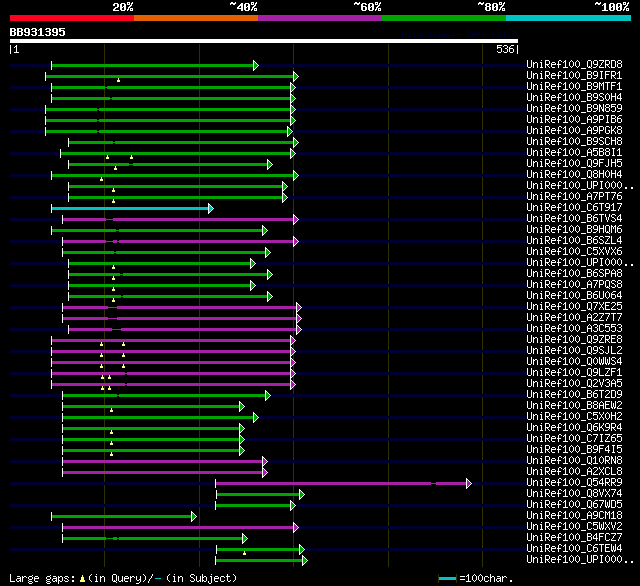Click the UniRef100_Q0WWS4 entry
This screenshot has width=640, height=586.
coord(574,362)
